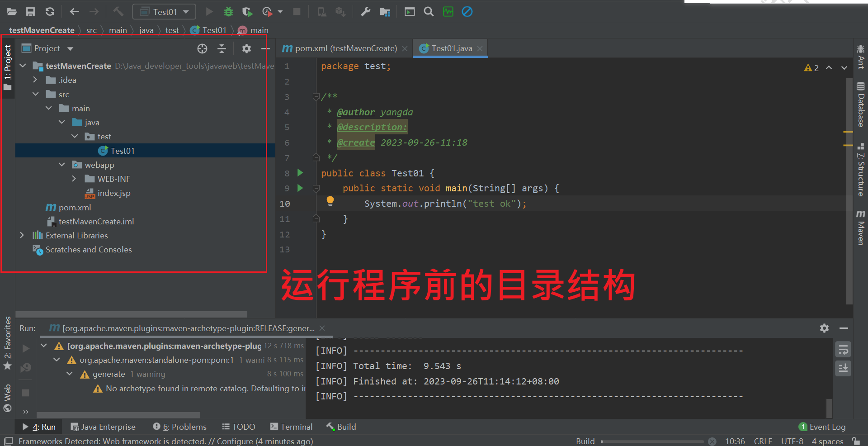The image size is (868, 446).
Task: Select index.jsp in project tree
Action: point(108,193)
